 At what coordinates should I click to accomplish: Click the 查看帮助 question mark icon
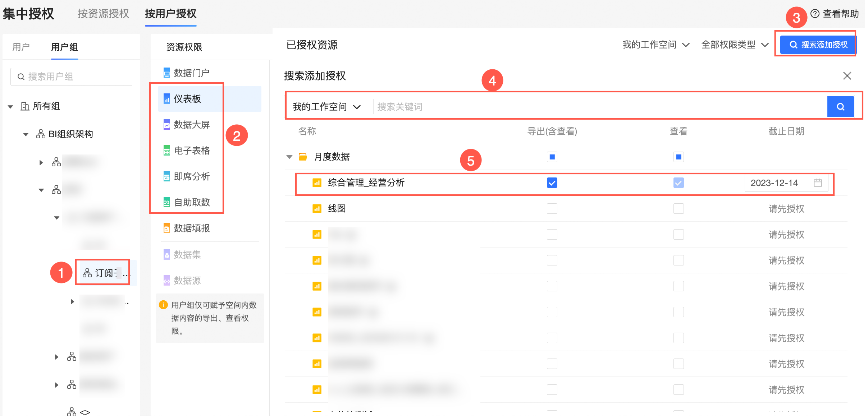coord(815,14)
